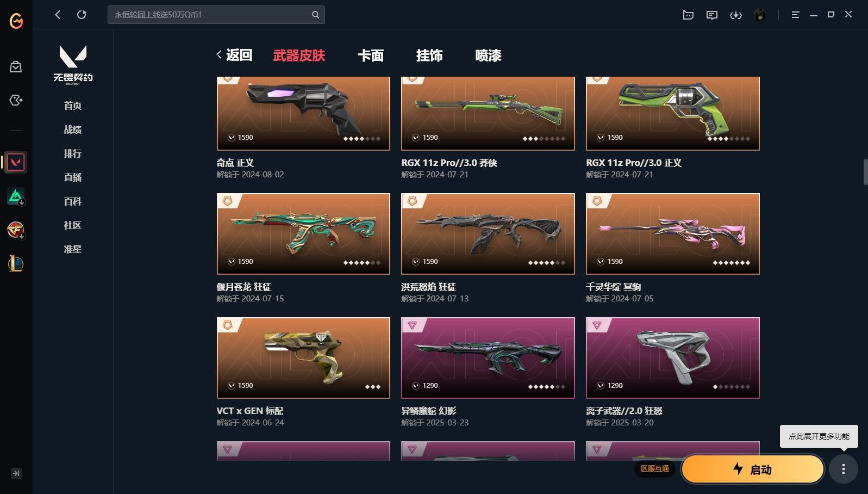868x494 pixels.
Task: Open the shopping bag icon in sidebar
Action: coord(16,67)
